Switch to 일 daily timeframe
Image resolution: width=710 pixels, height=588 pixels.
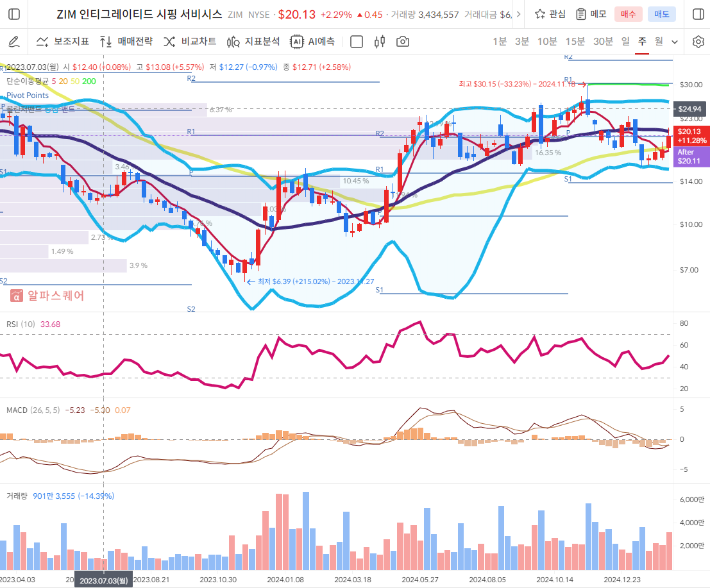click(625, 42)
